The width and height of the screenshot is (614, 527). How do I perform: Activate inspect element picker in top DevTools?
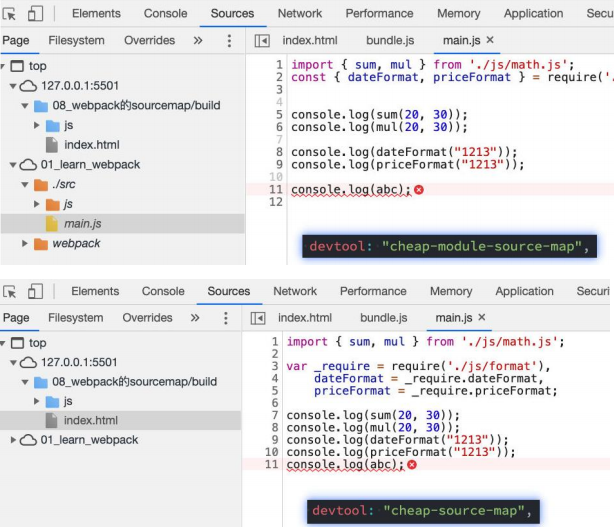click(9, 14)
